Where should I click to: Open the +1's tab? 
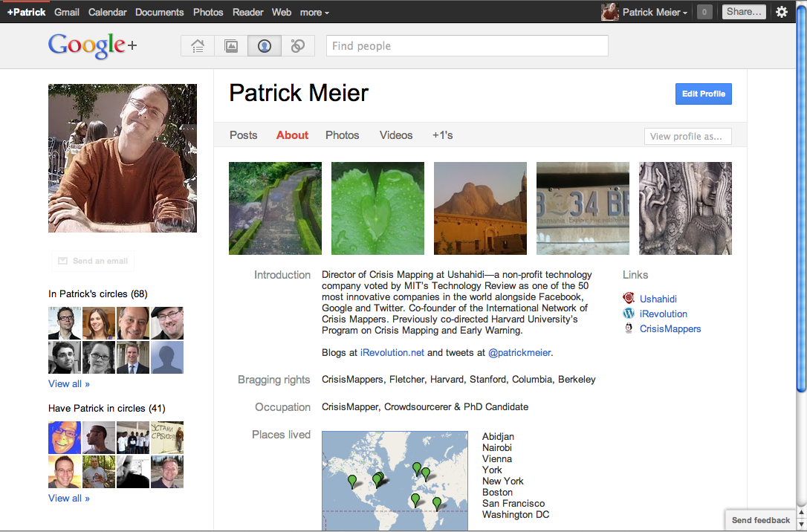tap(443, 135)
